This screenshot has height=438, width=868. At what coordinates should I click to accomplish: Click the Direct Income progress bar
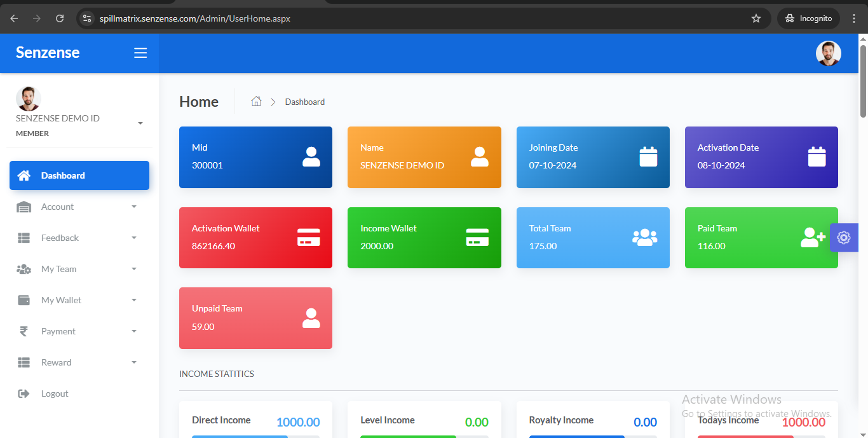coord(256,437)
